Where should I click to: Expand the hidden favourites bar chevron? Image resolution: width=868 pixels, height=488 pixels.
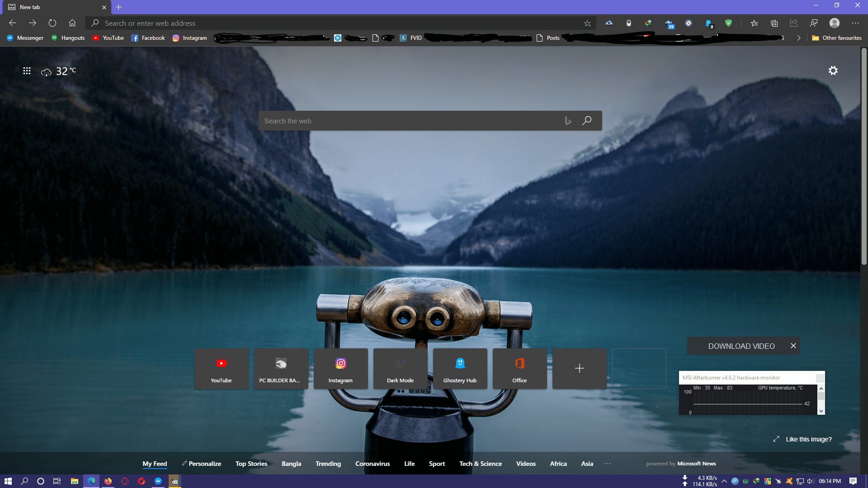(798, 38)
